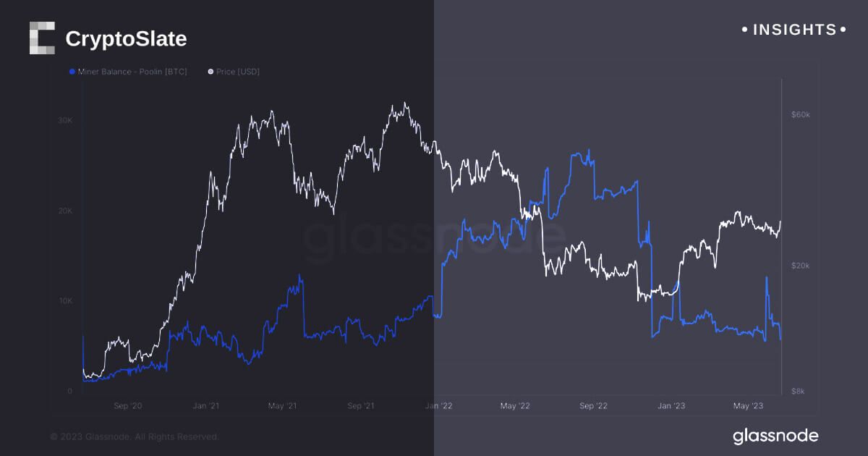Click the CryptoSlate logo icon
868x456 pixels.
tap(42, 38)
